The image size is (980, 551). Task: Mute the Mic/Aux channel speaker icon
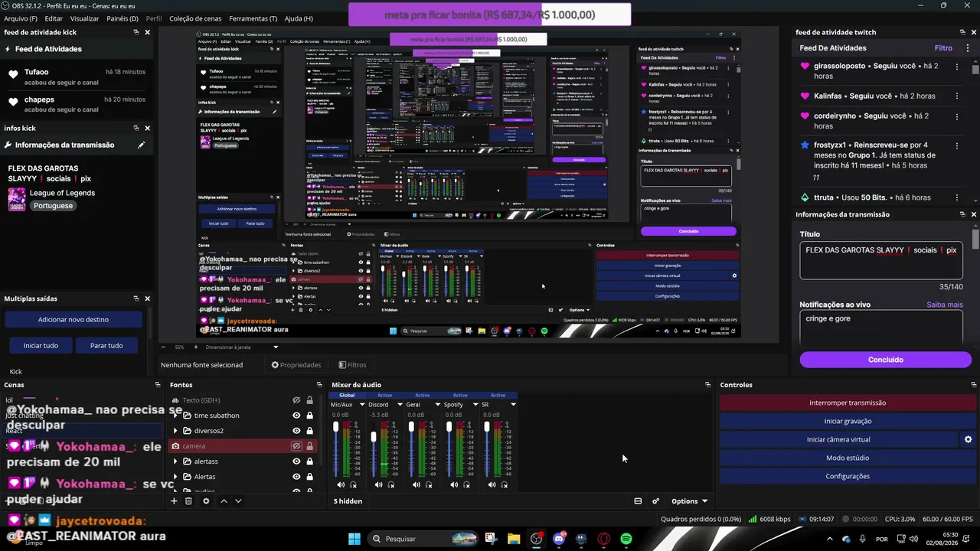tap(341, 484)
